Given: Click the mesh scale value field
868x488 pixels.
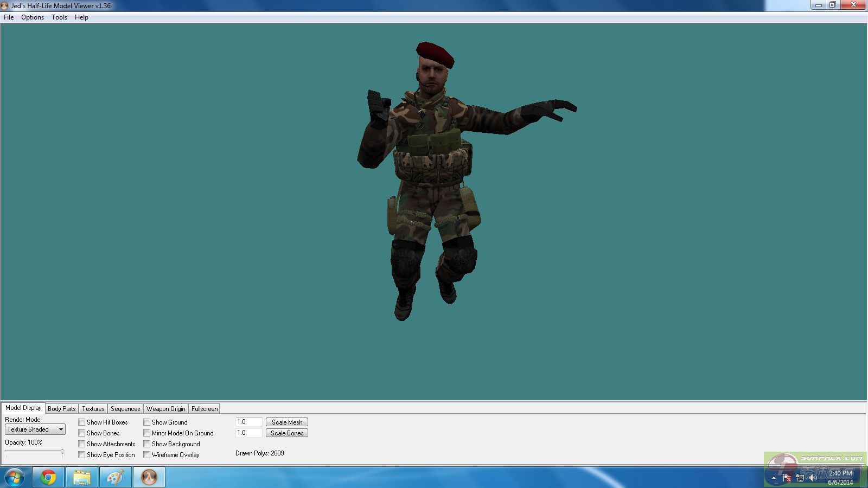Looking at the screenshot, I should 248,422.
